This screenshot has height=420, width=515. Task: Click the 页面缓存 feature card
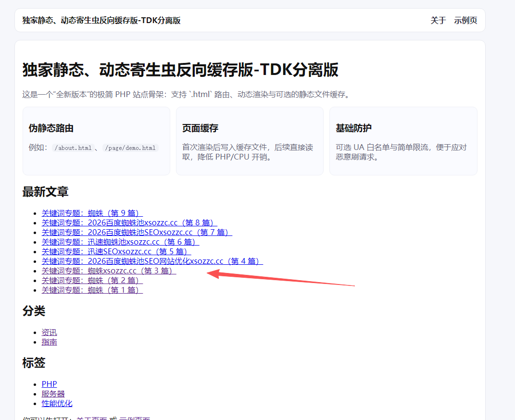[x=250, y=141]
